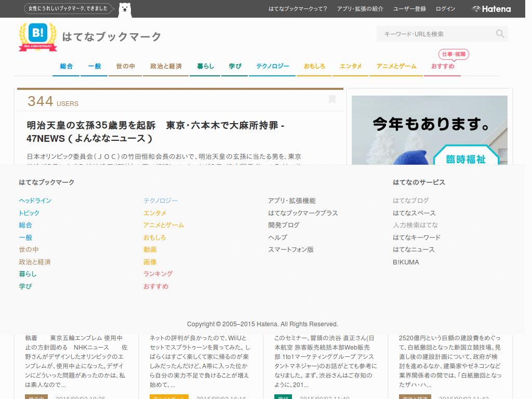
Task: Open はてなニュース service link
Action: (x=414, y=249)
